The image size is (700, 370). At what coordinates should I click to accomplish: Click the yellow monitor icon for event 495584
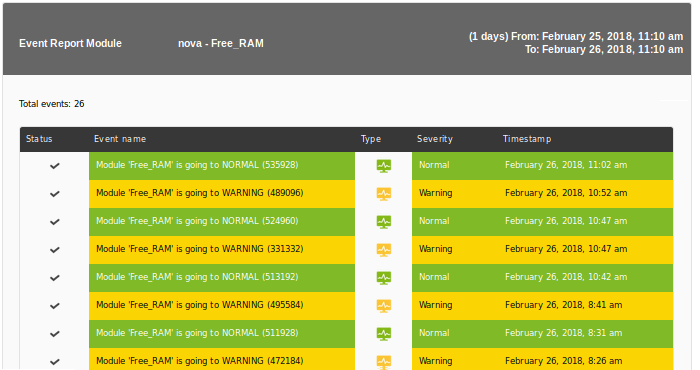383,306
